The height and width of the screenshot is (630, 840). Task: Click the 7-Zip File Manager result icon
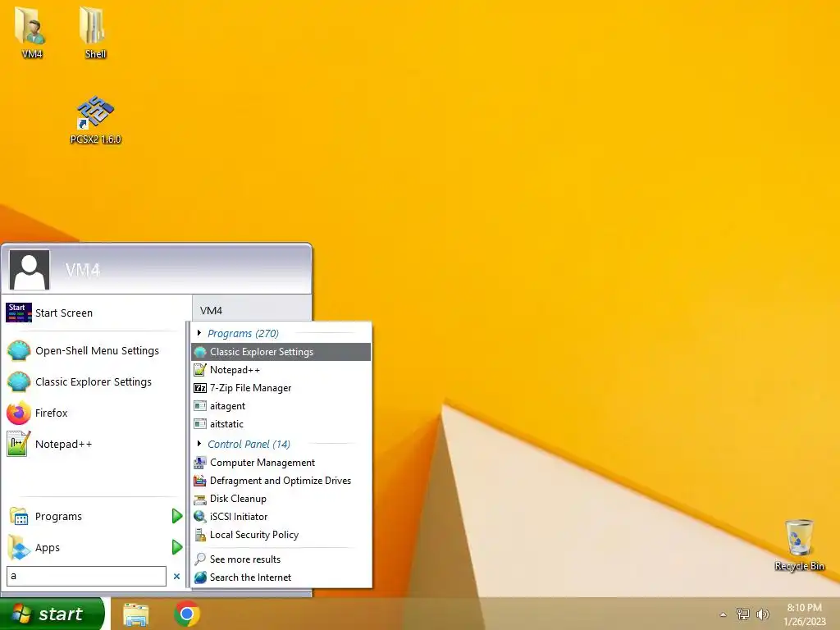tap(200, 388)
